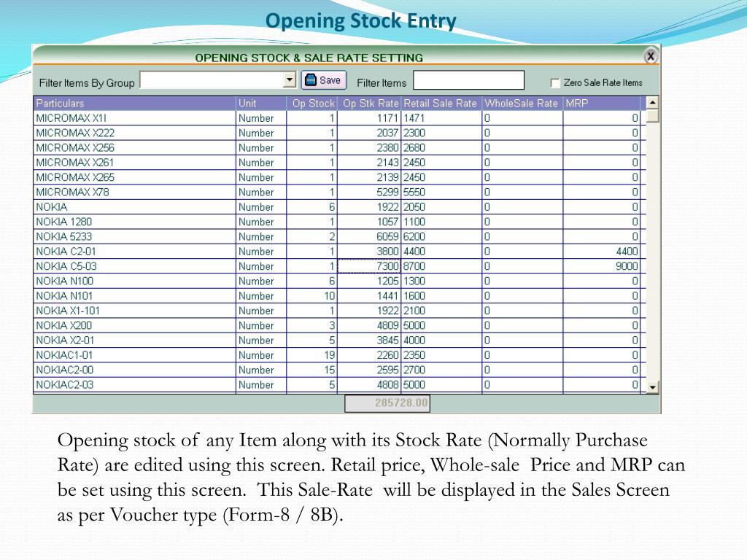Click the Unit cell for NOKIA X200
This screenshot has height=560, width=747.
(261, 325)
